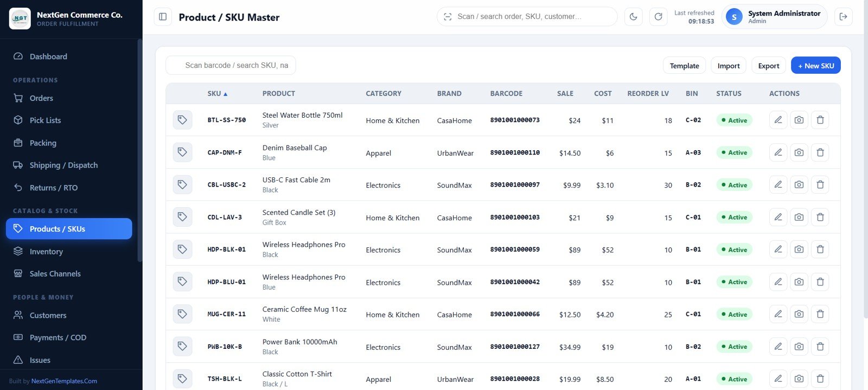
Task: Click the tag thumbnail of BTL-SS-750
Action: pos(182,120)
